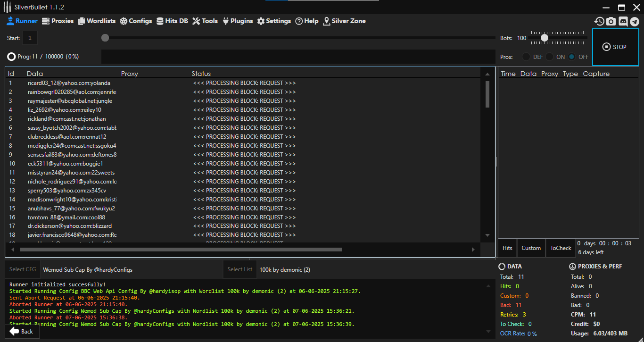Open the Wordlists section
644x342 pixels.
[x=97, y=21]
